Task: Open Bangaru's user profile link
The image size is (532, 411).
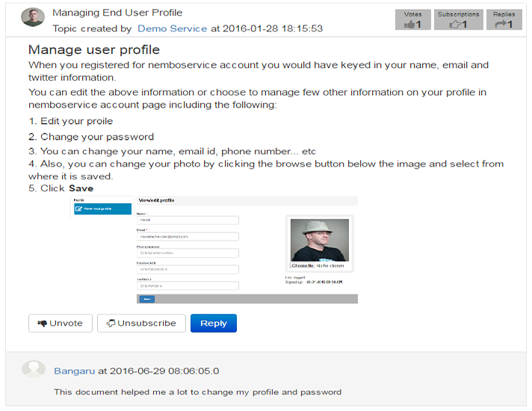Action: click(74, 371)
